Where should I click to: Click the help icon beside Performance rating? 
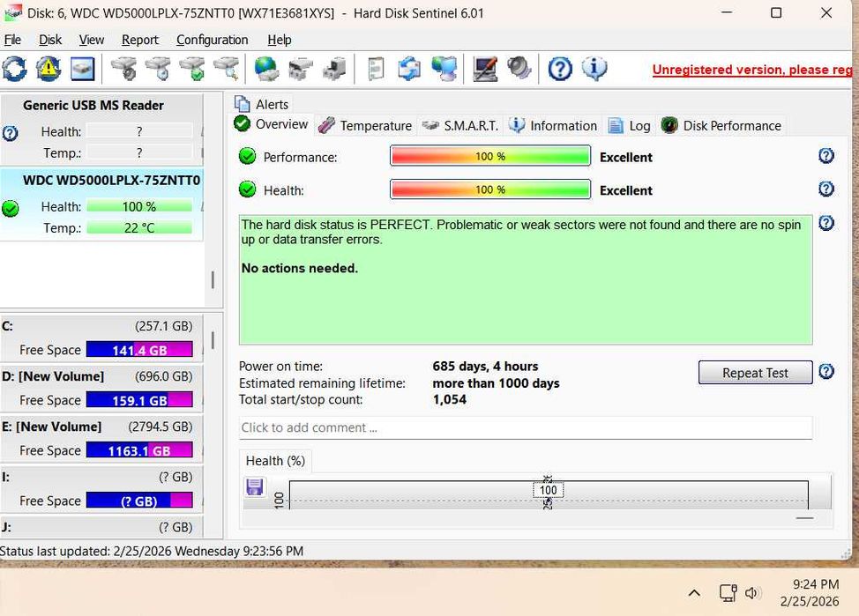826,156
